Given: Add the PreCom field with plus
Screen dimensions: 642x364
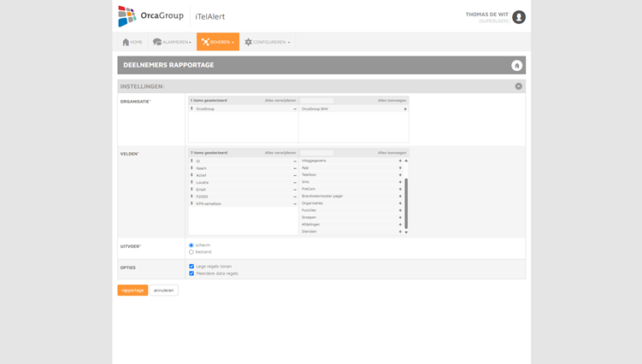Looking at the screenshot, I should pyautogui.click(x=400, y=189).
